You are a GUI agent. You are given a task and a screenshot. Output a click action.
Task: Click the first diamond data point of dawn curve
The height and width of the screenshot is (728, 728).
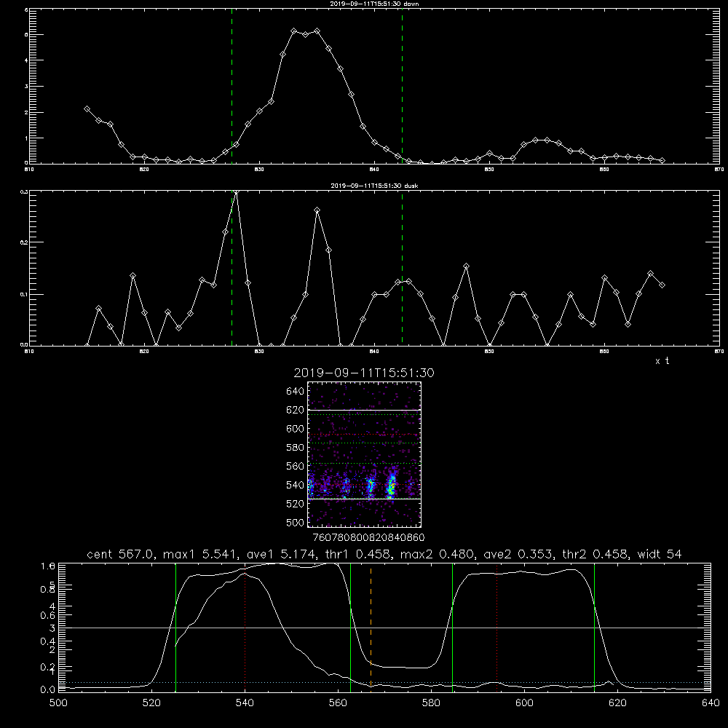87,108
